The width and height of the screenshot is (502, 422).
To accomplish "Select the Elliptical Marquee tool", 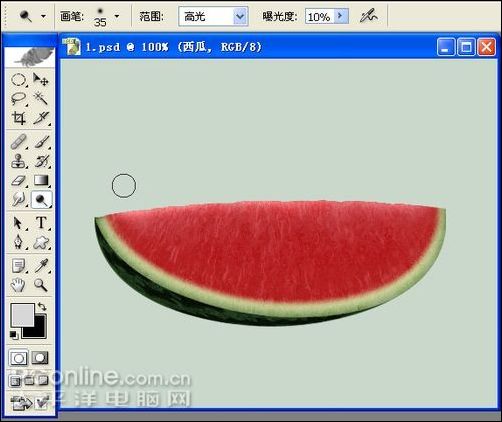I will [19, 80].
